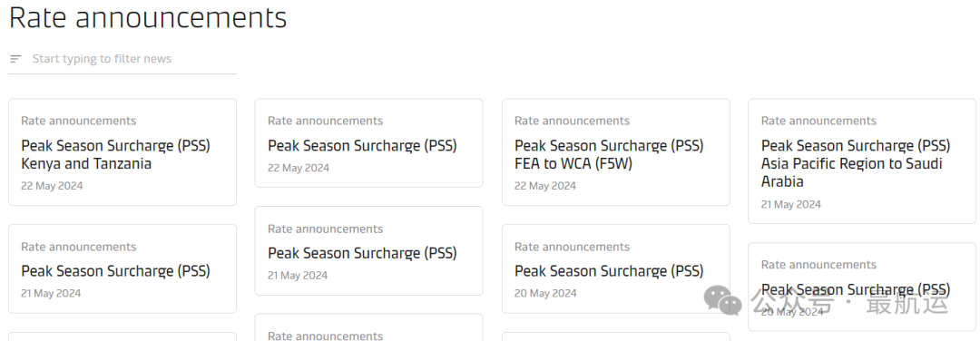
Task: Click the '21 May 2024' date on Saudi Arabia card
Action: click(791, 204)
